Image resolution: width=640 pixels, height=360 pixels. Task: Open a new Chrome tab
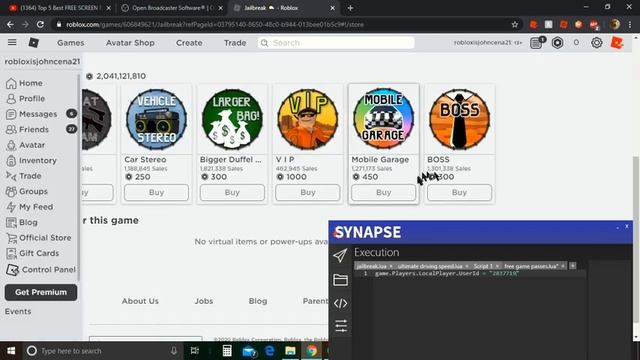pos(351,8)
